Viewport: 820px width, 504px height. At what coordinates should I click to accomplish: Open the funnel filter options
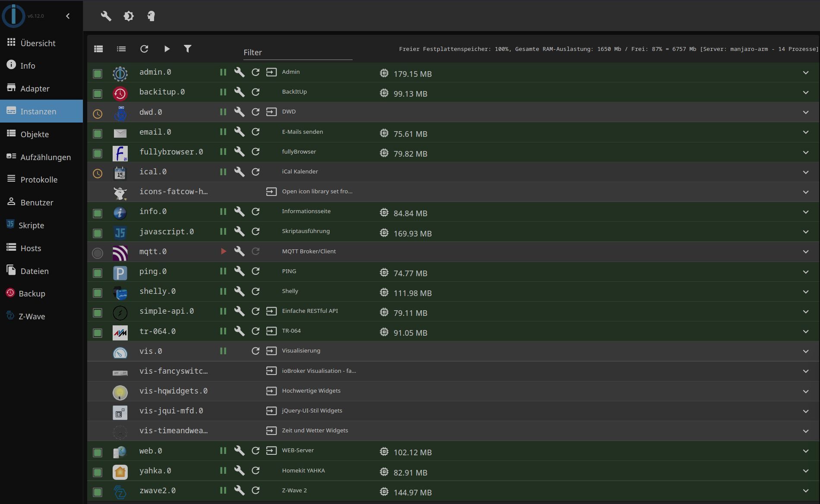(x=188, y=49)
